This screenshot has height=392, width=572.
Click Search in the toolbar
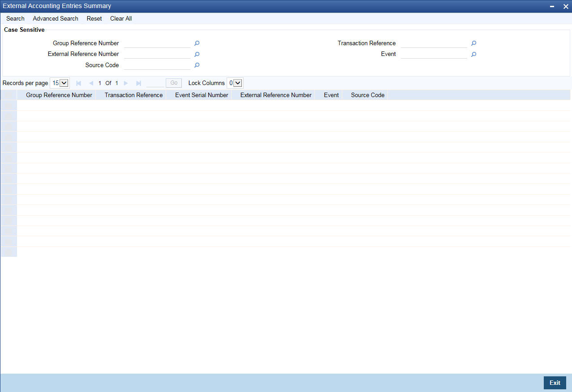pos(15,18)
